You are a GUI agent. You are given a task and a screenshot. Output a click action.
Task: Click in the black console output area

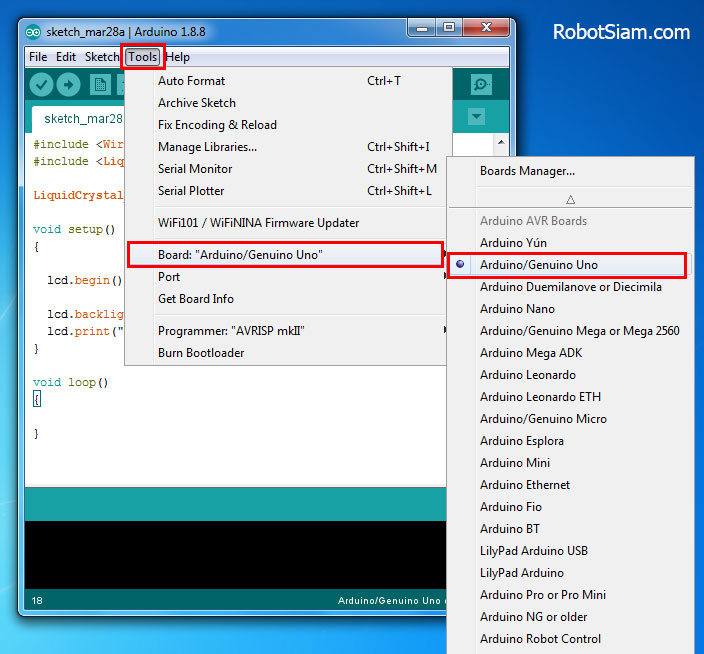pos(235,555)
